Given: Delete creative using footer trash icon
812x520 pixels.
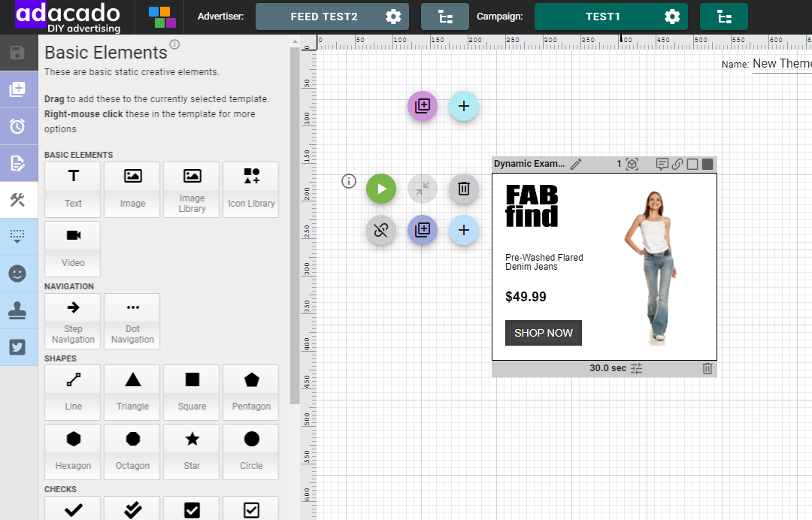Looking at the screenshot, I should pos(707,368).
